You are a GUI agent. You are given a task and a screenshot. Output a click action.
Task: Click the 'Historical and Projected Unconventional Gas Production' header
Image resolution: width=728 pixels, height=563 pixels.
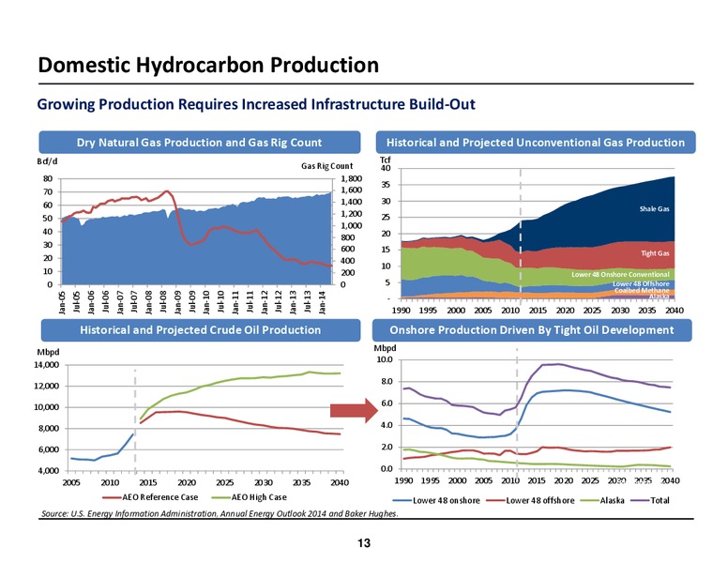click(x=536, y=142)
